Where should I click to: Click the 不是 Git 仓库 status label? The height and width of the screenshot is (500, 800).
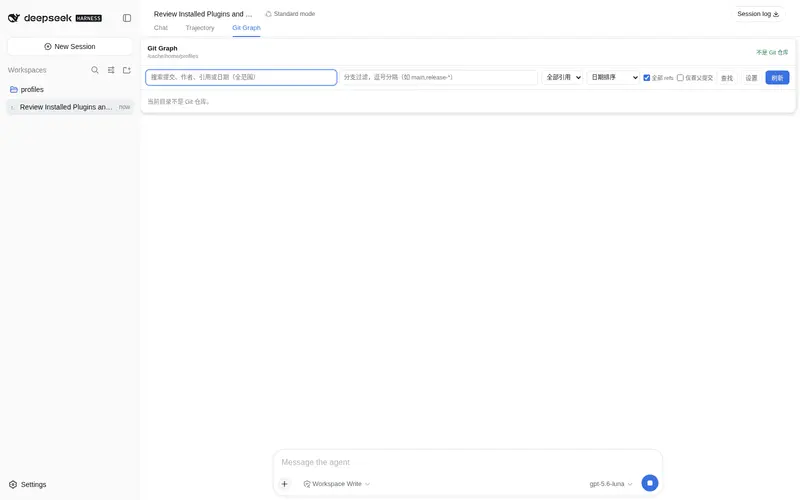(x=772, y=53)
